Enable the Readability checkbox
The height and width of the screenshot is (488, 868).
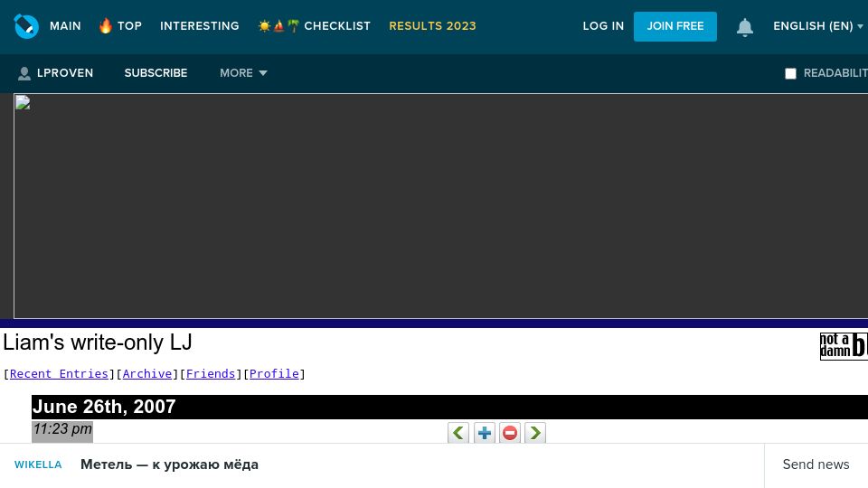click(x=790, y=73)
